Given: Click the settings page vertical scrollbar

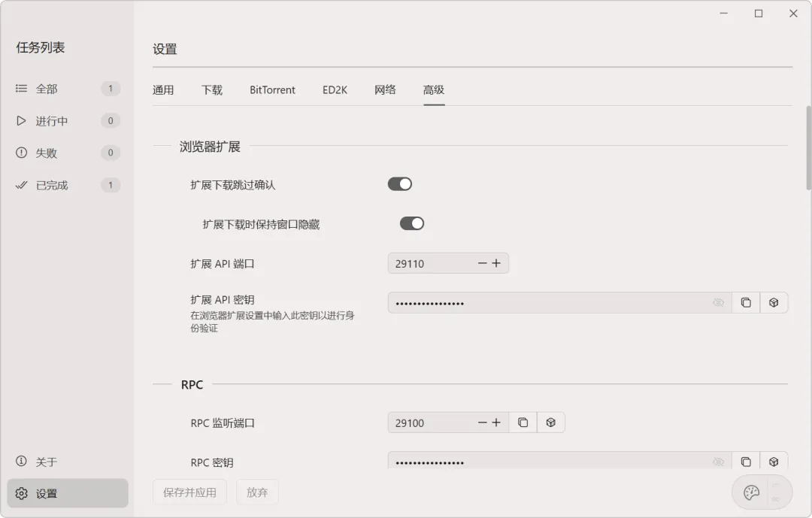Looking at the screenshot, I should click(x=807, y=148).
